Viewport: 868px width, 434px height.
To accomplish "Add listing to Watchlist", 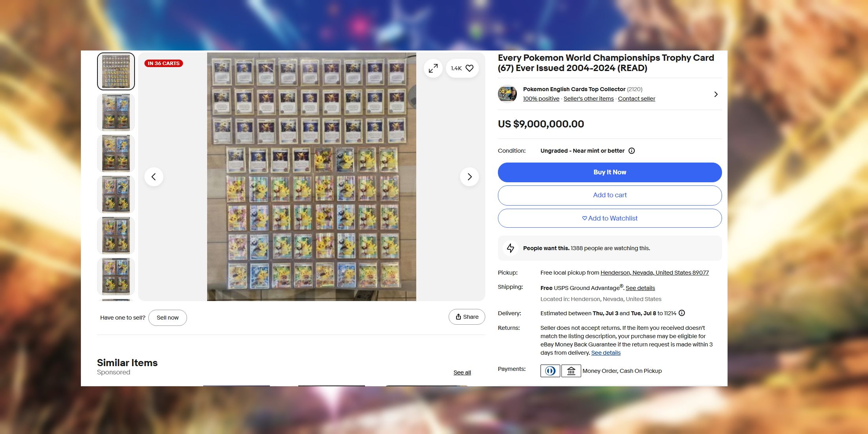I will 610,218.
